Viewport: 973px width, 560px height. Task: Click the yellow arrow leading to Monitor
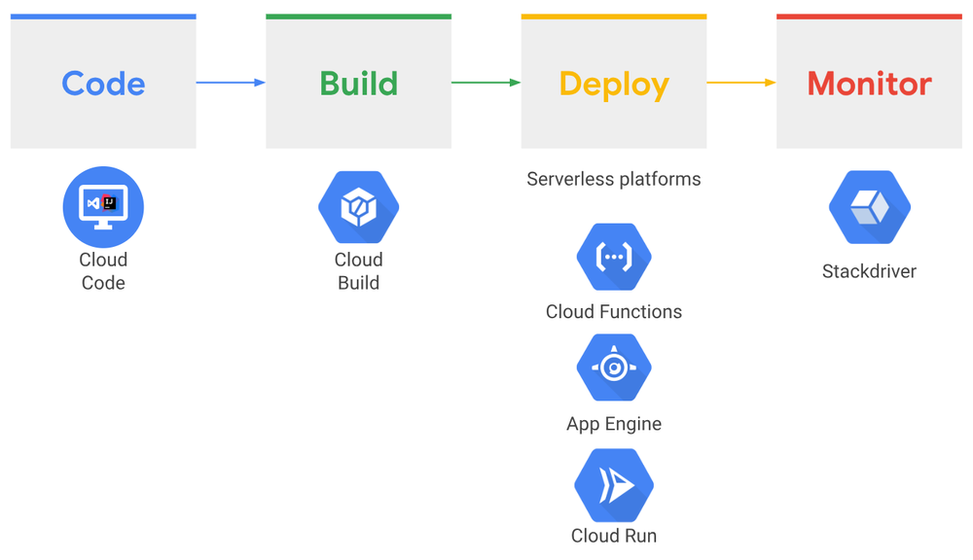[x=741, y=83]
